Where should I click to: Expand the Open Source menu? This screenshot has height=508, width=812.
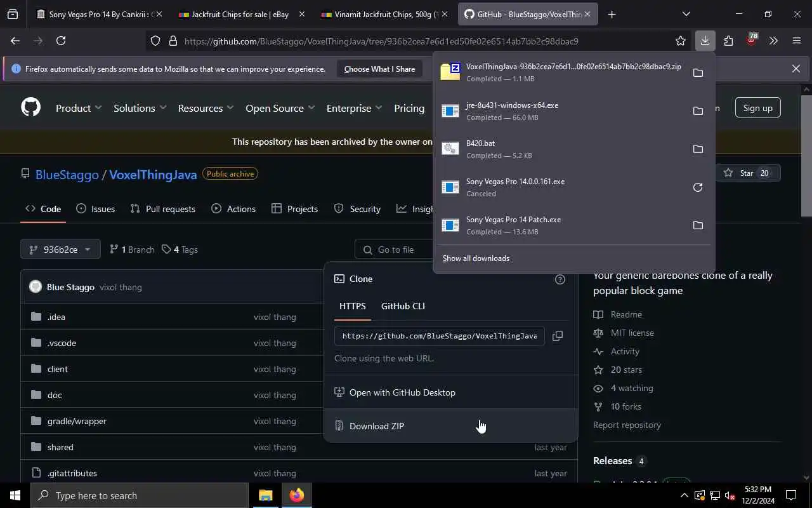[x=280, y=108]
